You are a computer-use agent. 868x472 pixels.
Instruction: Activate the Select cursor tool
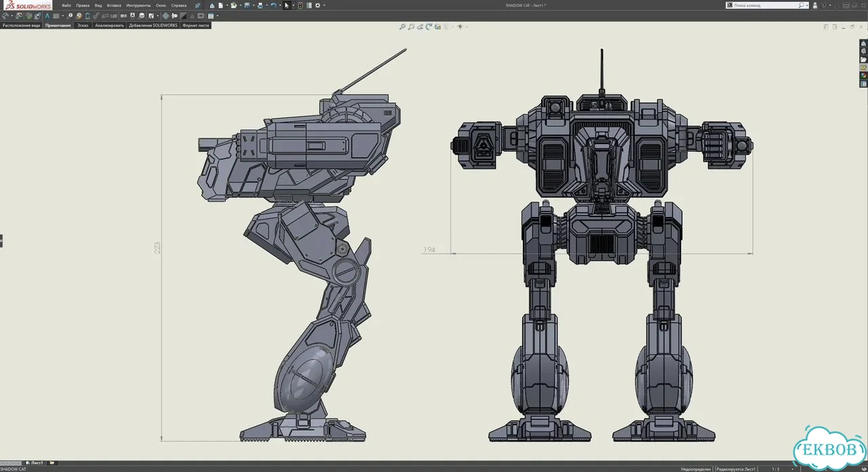287,5
